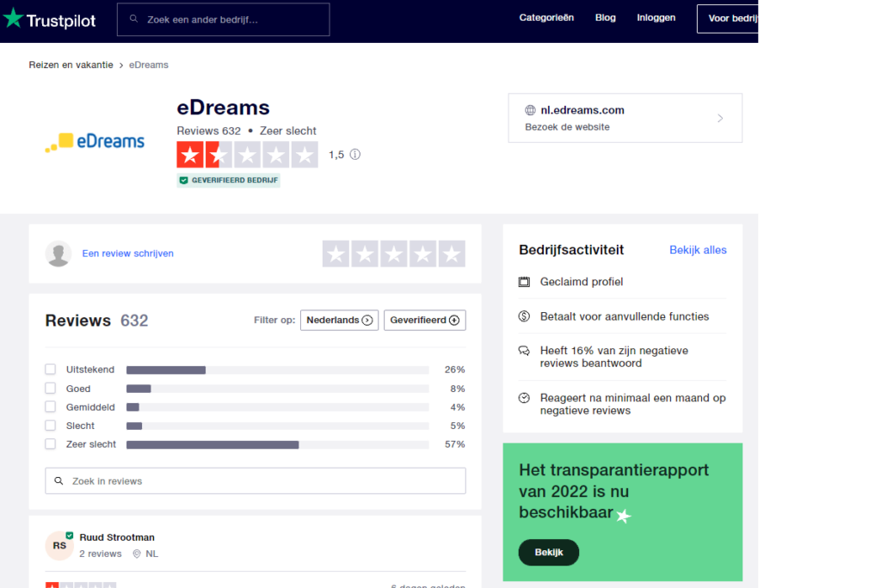Click 'Heeft 16% van zijn negatieve reviews beantwoord'
Viewport: 881px width, 588px height.
pos(614,357)
